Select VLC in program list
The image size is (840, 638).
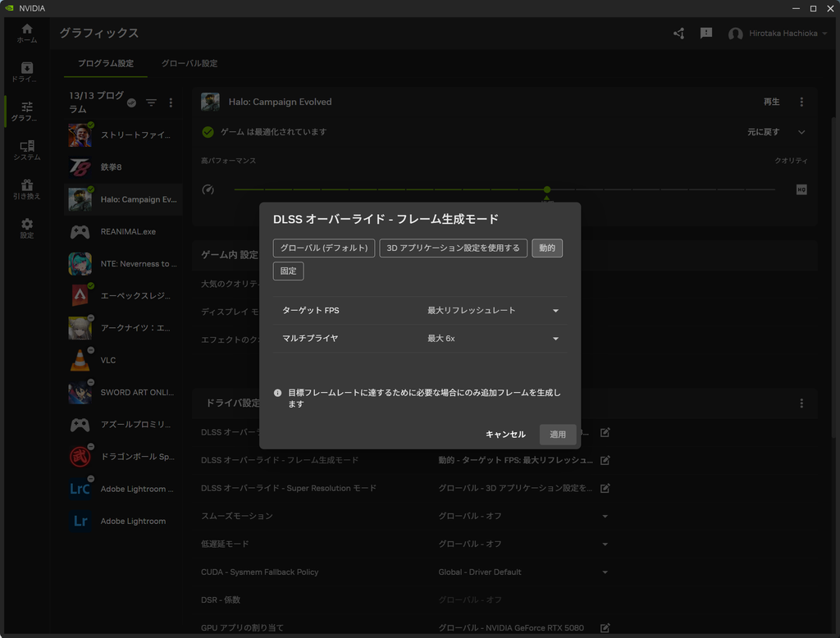point(123,360)
